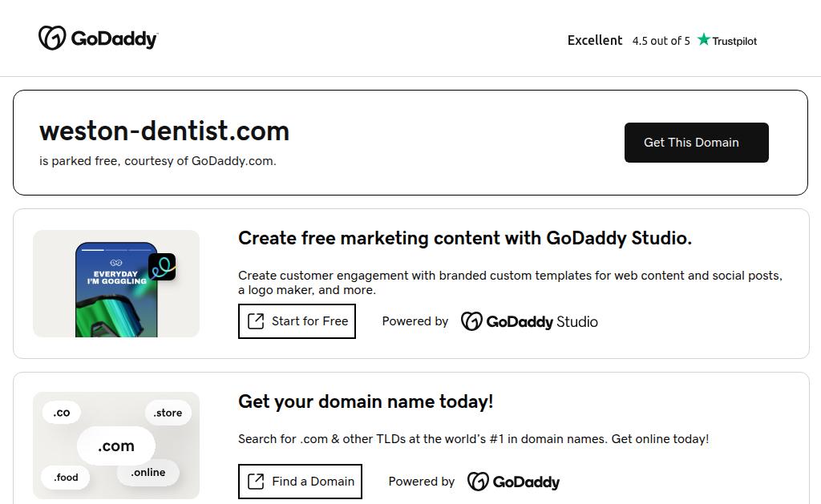Click external-link icon in Start for Free
This screenshot has height=504, width=821.
[256, 321]
